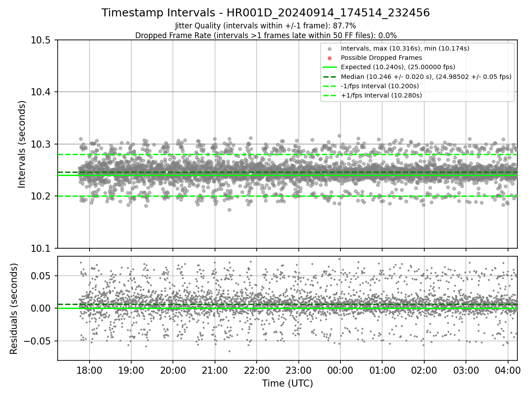
Task: Click the 20:00 time tick label
Action: [173, 370]
